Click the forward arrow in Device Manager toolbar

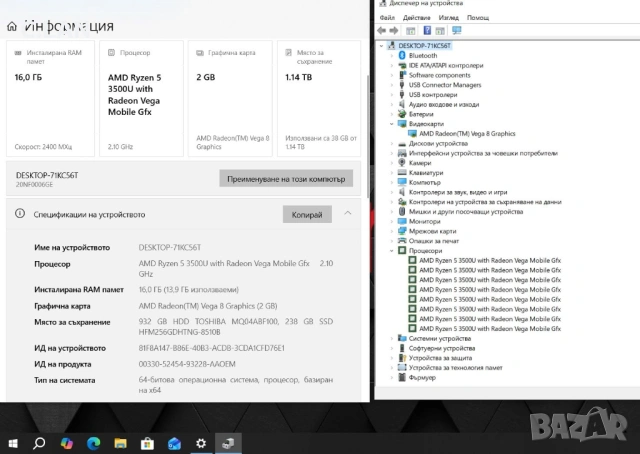[x=394, y=31]
